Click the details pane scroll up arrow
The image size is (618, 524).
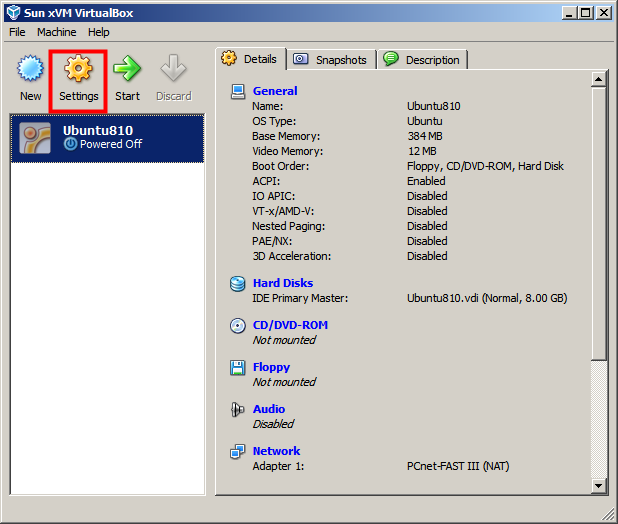(598, 80)
